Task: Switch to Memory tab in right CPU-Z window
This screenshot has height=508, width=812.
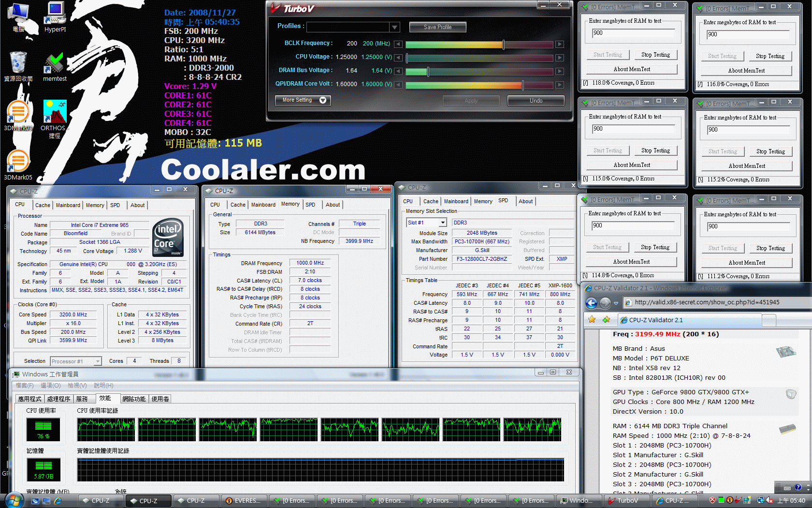Action: (483, 201)
